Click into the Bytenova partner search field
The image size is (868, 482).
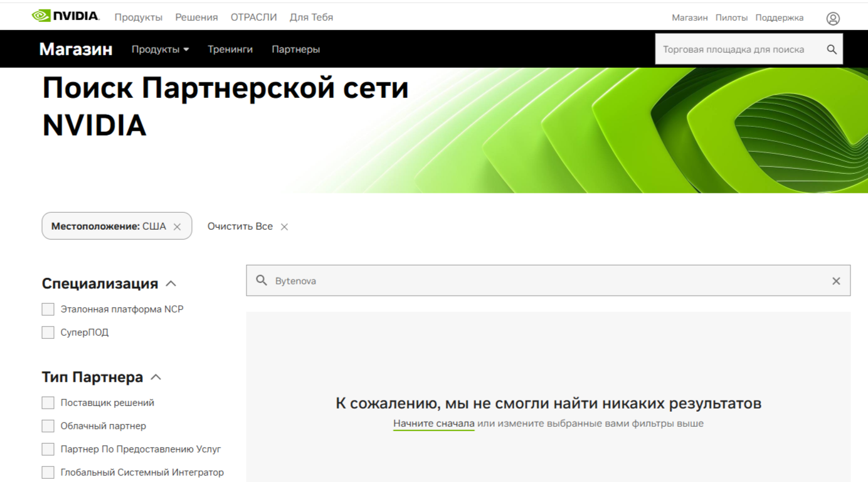(x=549, y=281)
